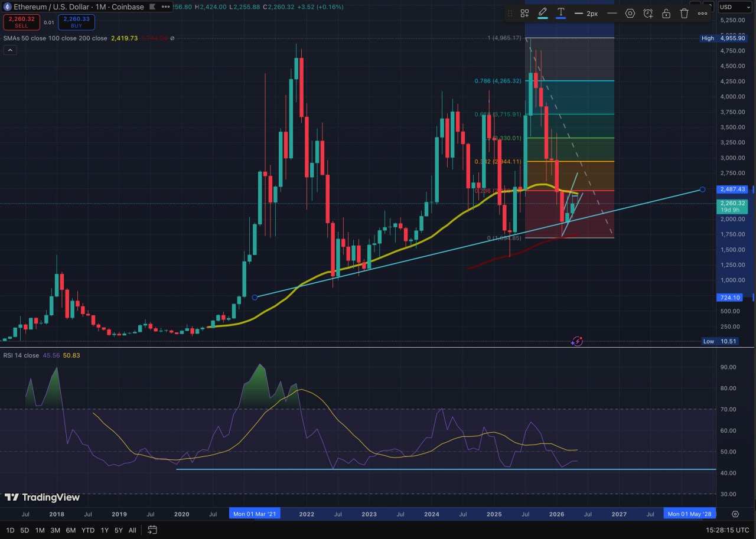
Task: Set range to 5D
Action: click(x=25, y=530)
